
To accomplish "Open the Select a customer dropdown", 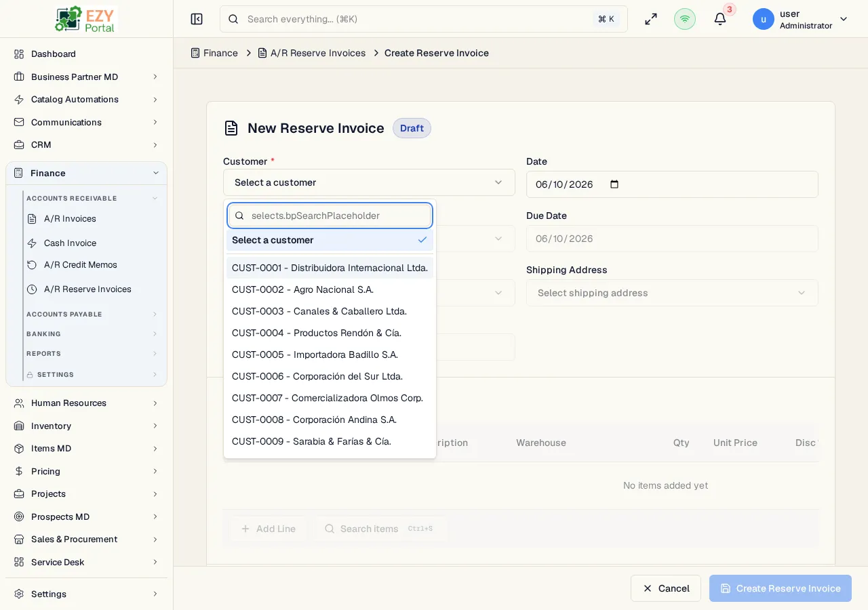I will pos(369,182).
